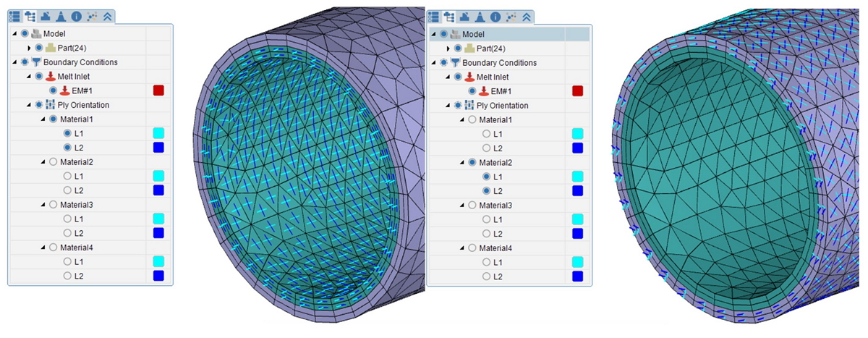Select the tree hierarchy tab in left panel
Image resolution: width=868 pixels, height=338 pixels.
click(x=30, y=16)
